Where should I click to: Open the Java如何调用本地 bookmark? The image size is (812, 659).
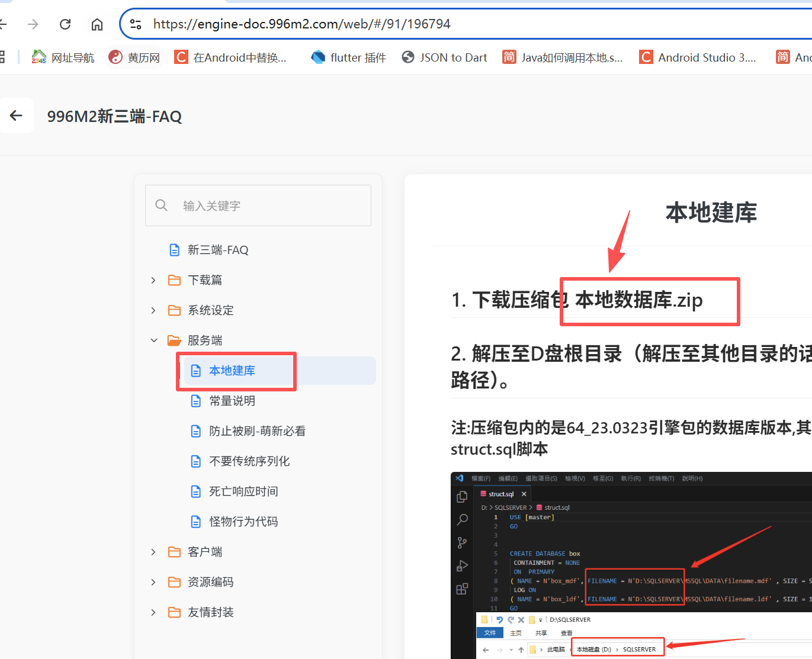point(563,57)
